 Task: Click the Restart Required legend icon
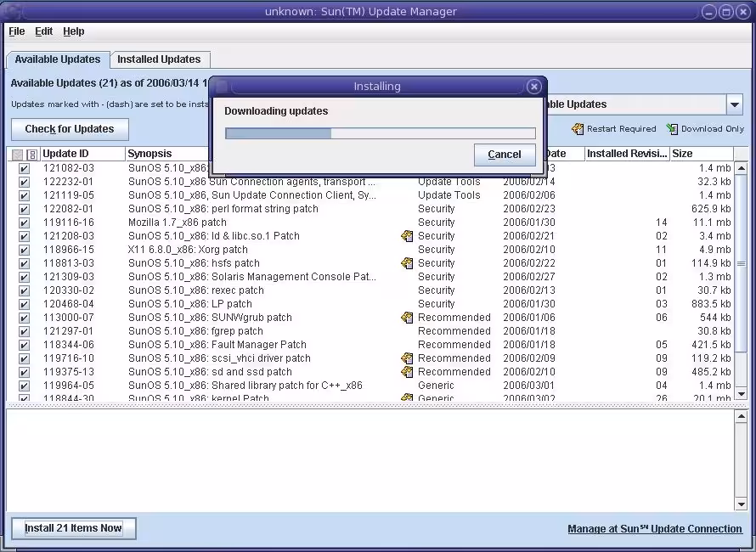[x=577, y=129]
